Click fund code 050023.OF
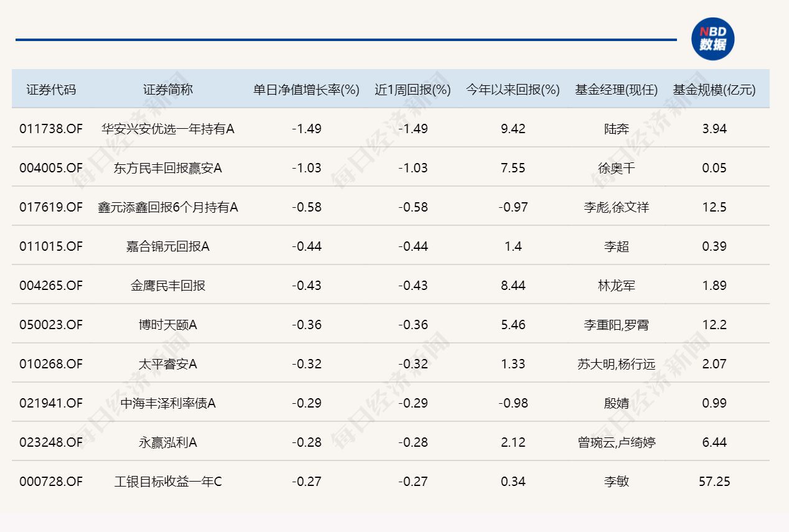 point(51,325)
